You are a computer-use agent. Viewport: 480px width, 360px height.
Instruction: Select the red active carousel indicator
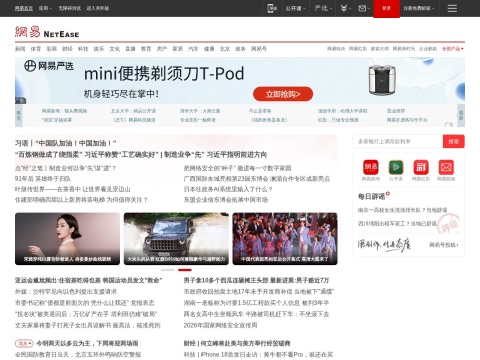[185, 270]
